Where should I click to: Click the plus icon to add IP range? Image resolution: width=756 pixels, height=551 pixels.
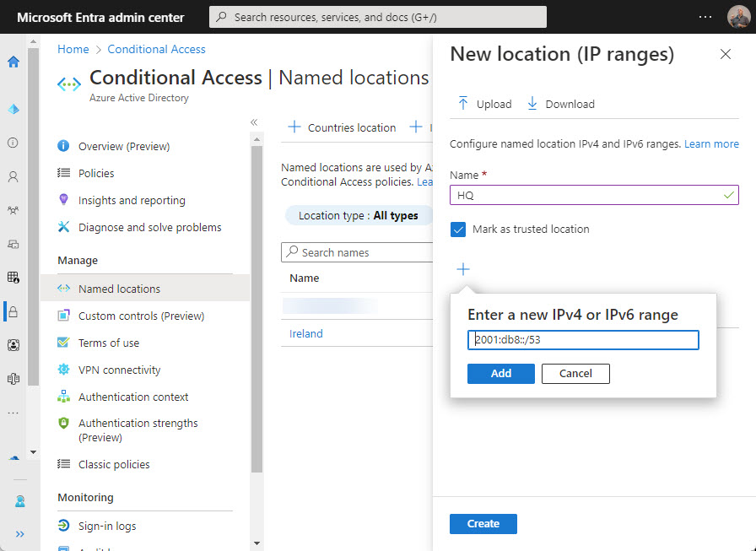coord(463,269)
